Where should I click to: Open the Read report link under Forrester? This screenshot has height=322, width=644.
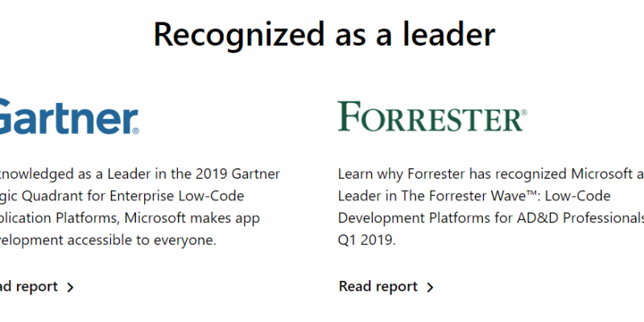pyautogui.click(x=386, y=287)
